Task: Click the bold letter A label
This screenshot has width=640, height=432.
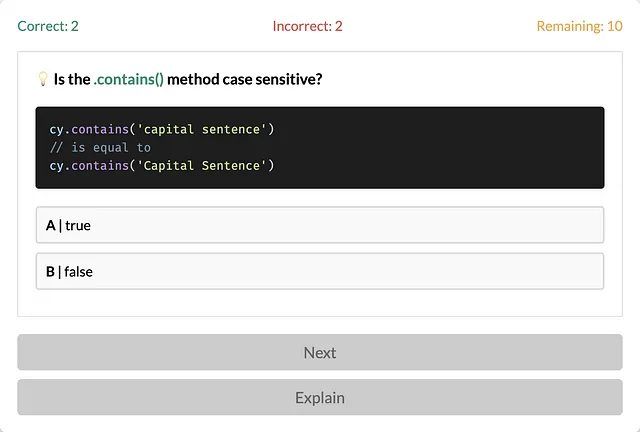Action: pos(51,225)
